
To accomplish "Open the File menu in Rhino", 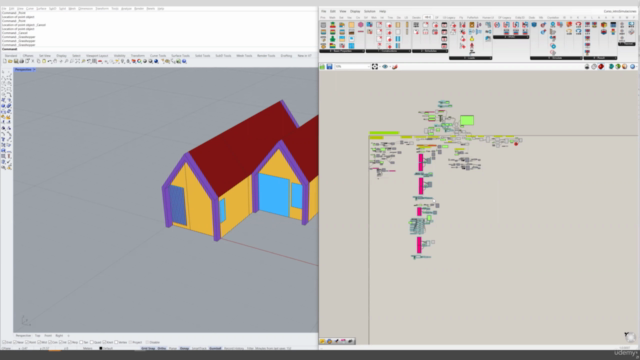I will [x=4, y=9].
